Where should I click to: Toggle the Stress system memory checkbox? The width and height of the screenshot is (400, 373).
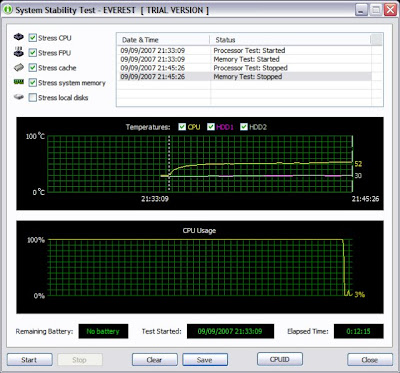[32, 83]
